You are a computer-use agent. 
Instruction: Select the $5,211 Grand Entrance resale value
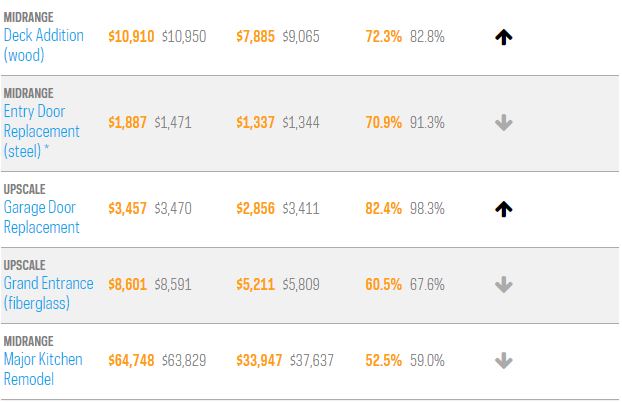click(256, 284)
